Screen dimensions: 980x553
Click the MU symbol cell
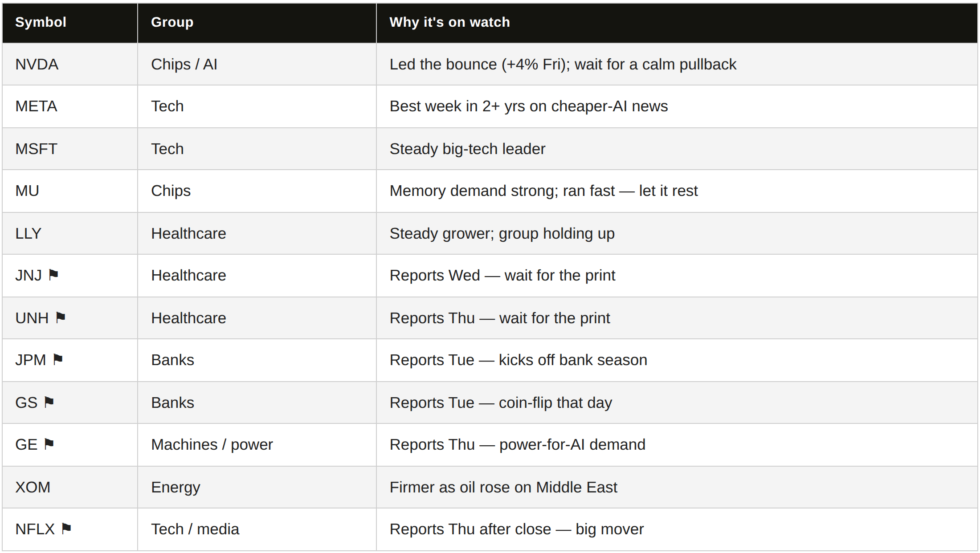coord(70,191)
